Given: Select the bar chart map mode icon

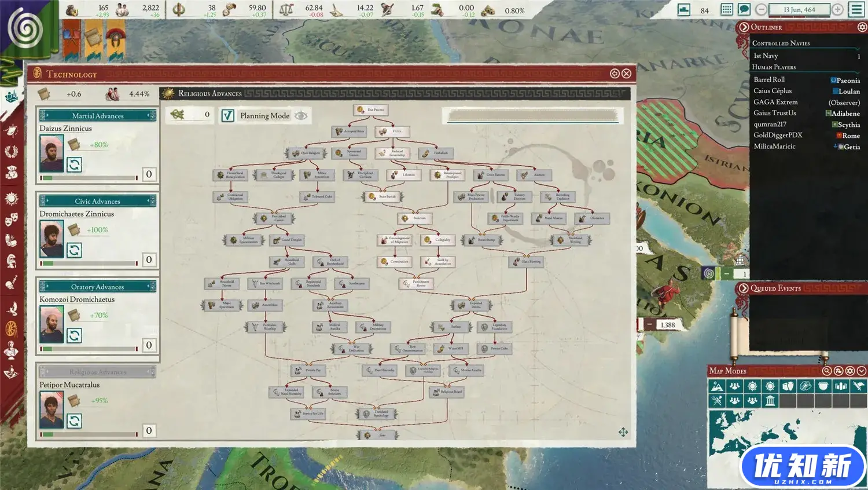Looking at the screenshot, I should (x=841, y=386).
